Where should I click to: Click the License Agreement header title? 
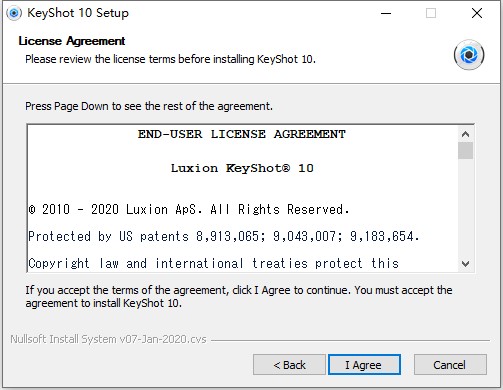[72, 41]
